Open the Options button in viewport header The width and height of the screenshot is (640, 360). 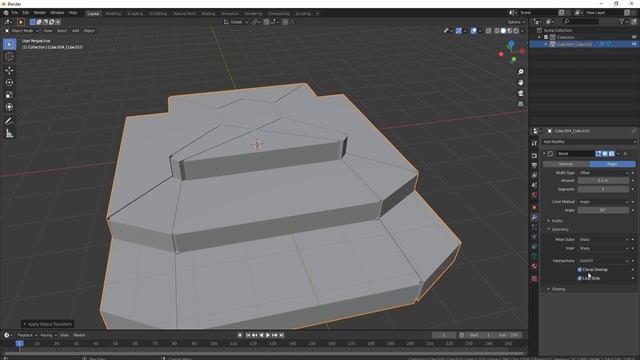[x=516, y=22]
